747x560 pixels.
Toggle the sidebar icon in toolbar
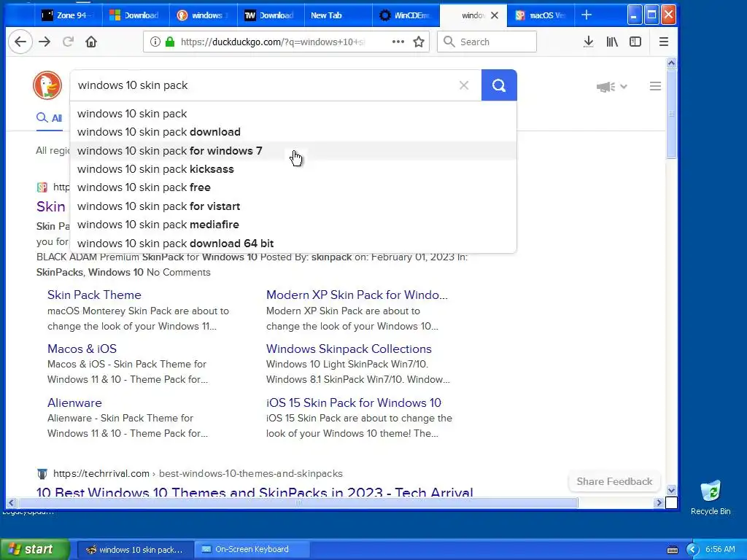pyautogui.click(x=635, y=42)
